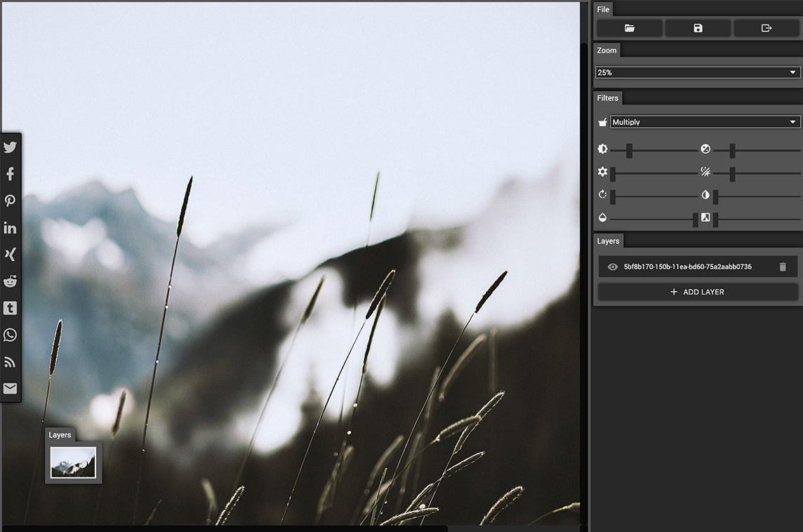803x532 pixels.
Task: Select the Layers tab header
Action: [608, 241]
